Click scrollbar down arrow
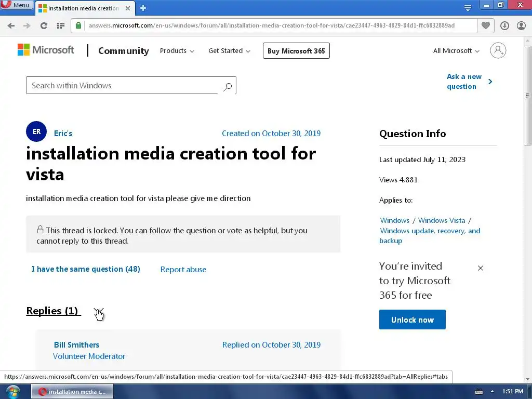This screenshot has height=399, width=532. 527,379
